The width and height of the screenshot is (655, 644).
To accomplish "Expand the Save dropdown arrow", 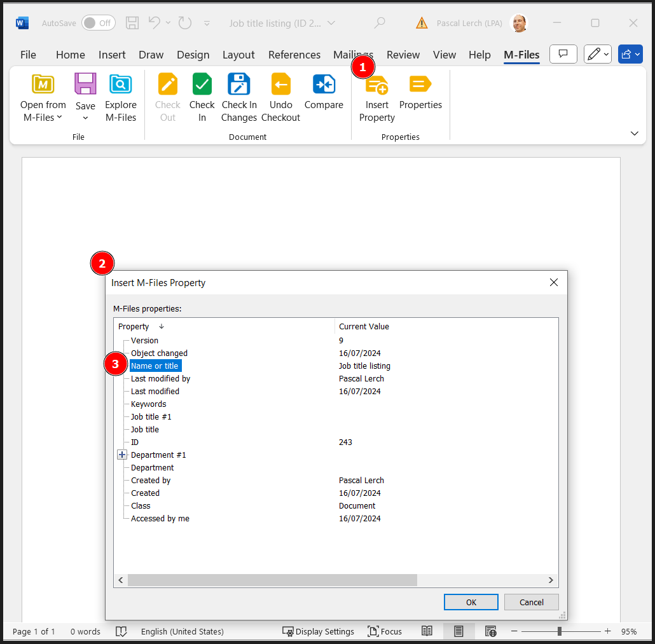I will click(85, 118).
